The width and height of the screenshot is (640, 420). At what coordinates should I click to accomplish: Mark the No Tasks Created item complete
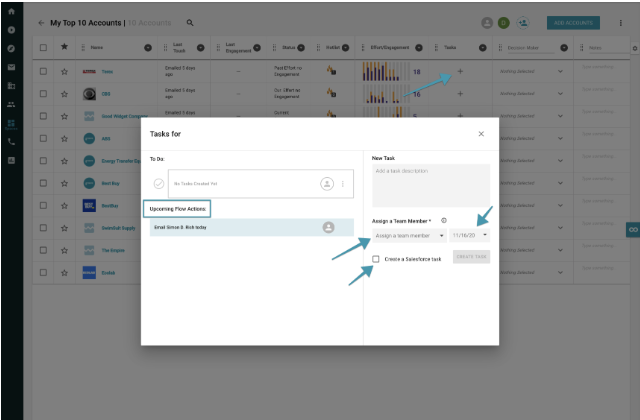159,184
